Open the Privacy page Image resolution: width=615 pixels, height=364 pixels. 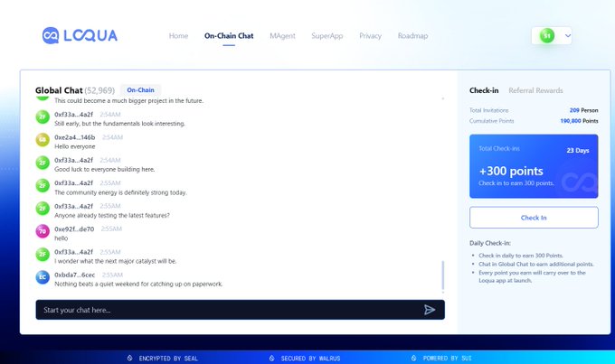[x=370, y=35]
